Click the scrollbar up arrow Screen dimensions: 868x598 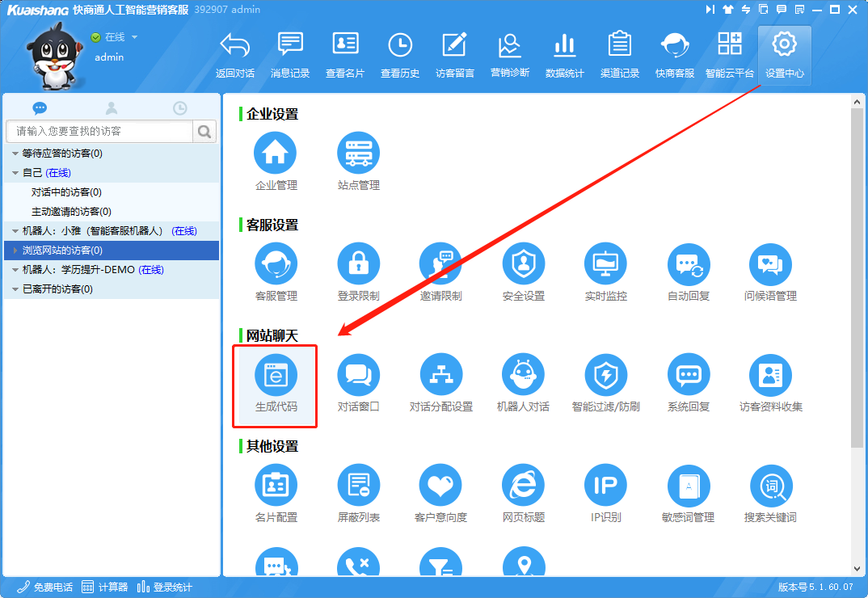click(857, 102)
